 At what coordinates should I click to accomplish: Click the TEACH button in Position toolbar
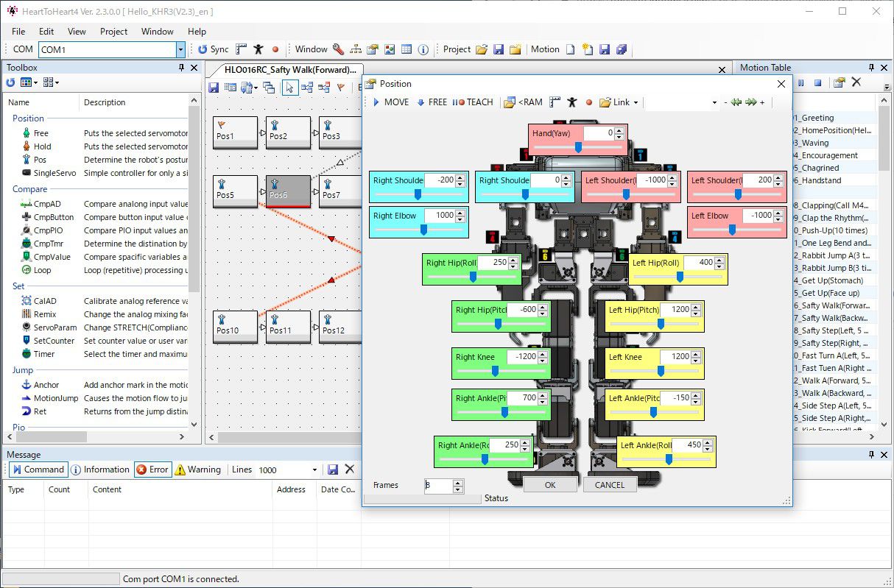(x=473, y=102)
